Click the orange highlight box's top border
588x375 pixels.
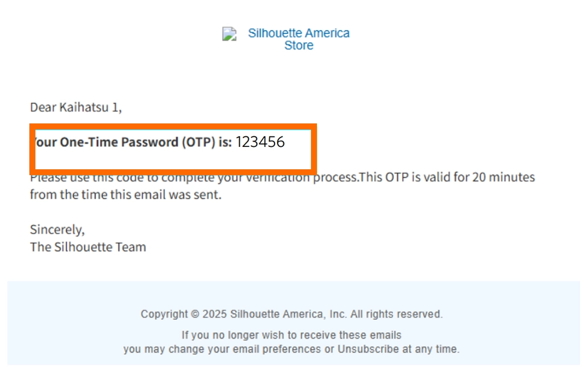tap(173, 126)
